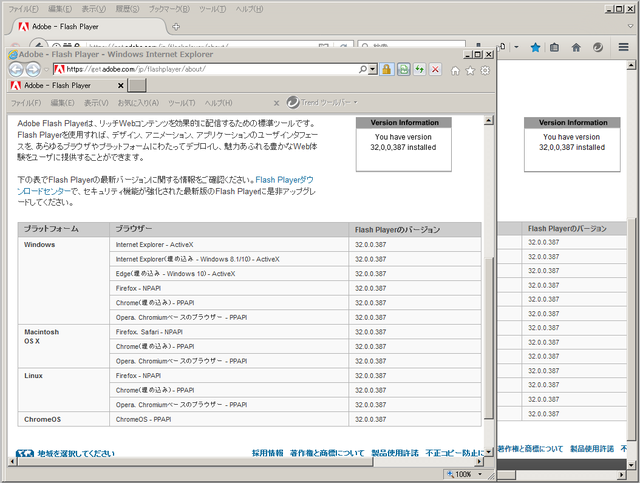Close the Trend toolbar with X
Screen dimensions: 640x483
[276, 103]
